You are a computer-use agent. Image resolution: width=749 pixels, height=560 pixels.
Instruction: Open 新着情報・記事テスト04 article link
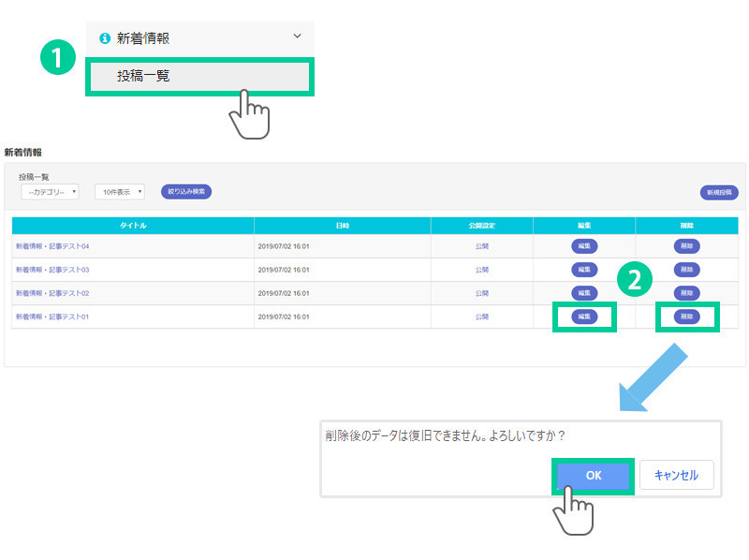tap(52, 246)
